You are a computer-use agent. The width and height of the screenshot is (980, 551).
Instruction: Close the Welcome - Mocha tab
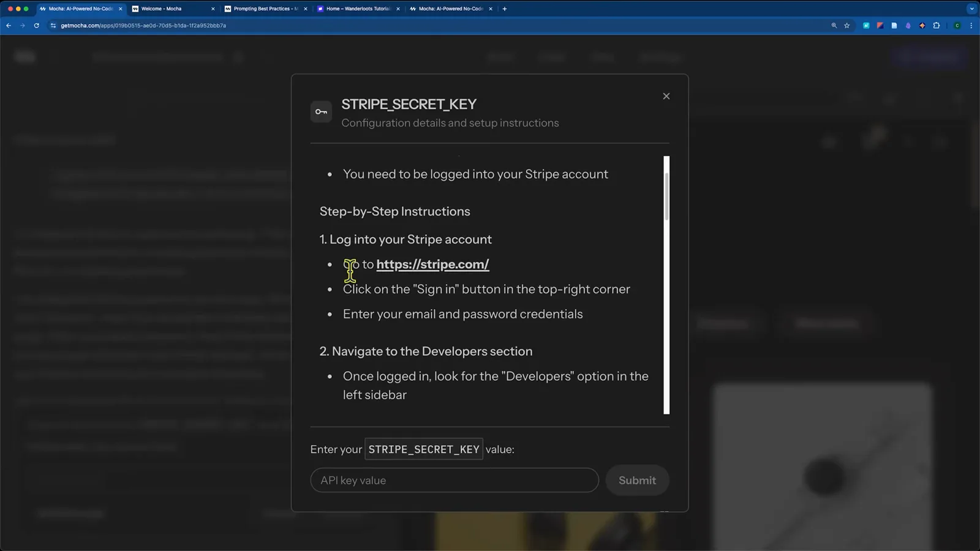[x=213, y=9]
